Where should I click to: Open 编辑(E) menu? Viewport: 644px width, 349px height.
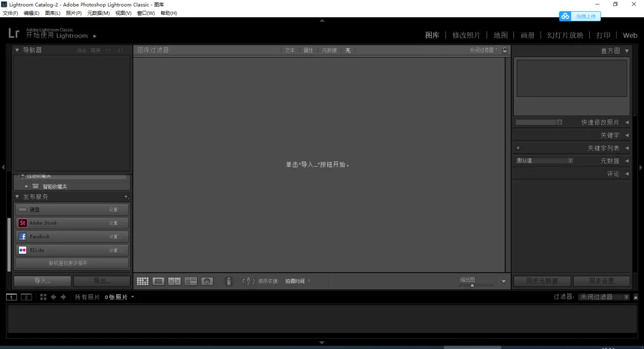coord(31,13)
